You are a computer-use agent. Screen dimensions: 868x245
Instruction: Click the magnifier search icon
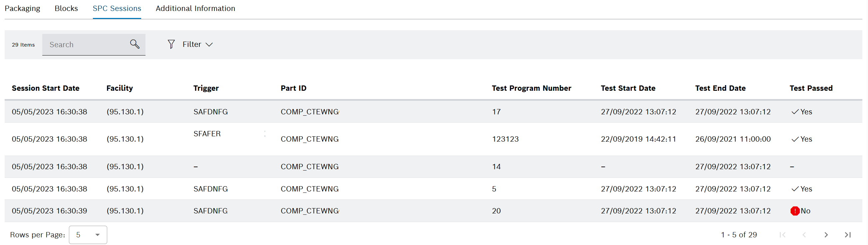pyautogui.click(x=135, y=44)
